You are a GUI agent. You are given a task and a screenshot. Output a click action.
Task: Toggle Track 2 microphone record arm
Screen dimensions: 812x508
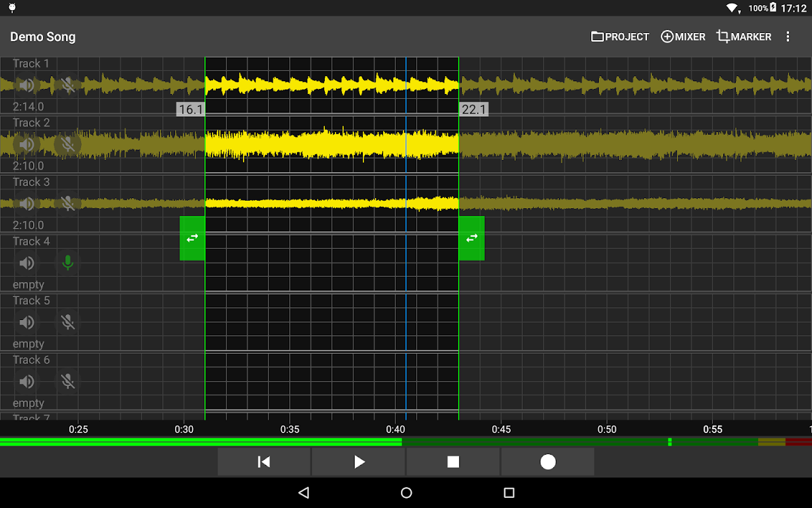tap(68, 144)
